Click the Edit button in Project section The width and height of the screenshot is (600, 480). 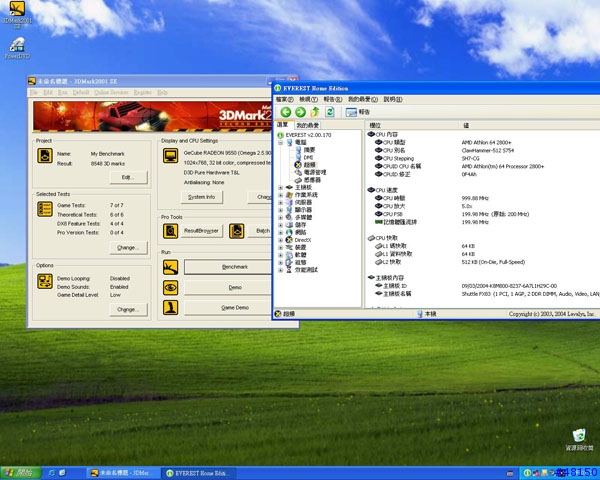tap(128, 177)
